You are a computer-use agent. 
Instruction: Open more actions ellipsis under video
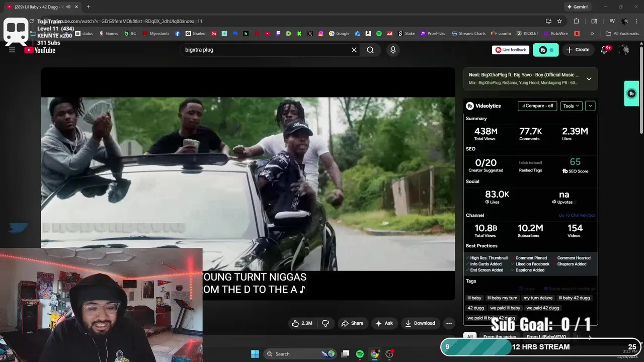click(449, 323)
